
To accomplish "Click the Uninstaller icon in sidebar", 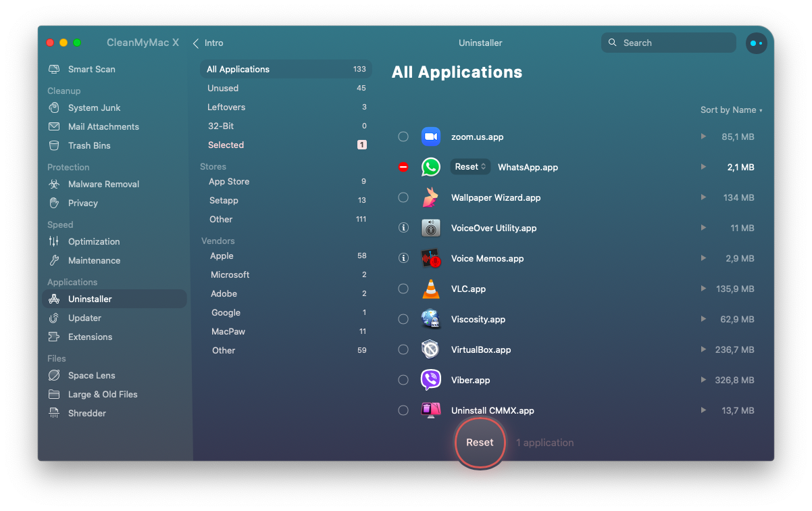I will click(x=54, y=299).
